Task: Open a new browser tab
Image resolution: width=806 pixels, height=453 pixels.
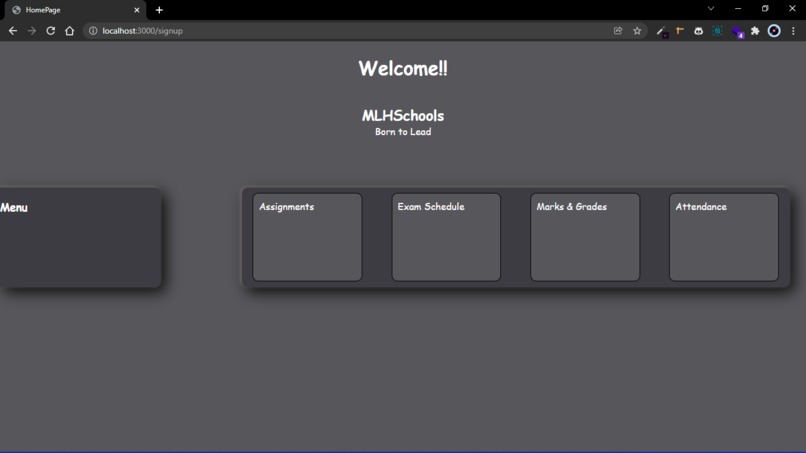Action: pyautogui.click(x=159, y=10)
